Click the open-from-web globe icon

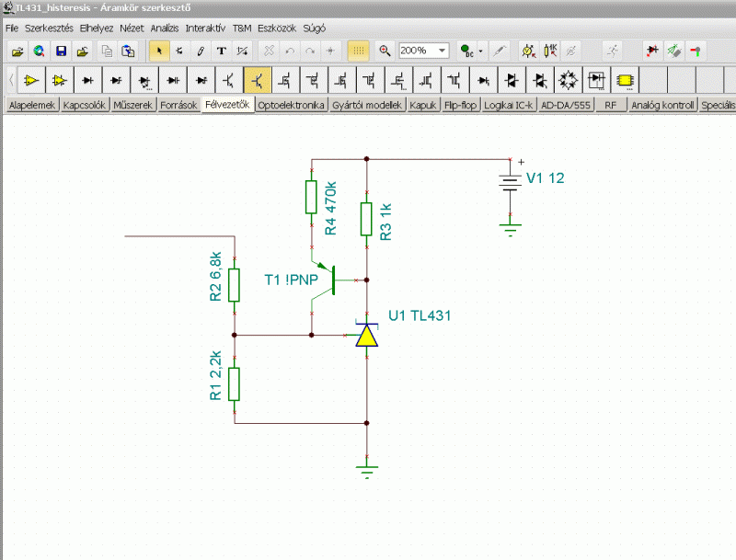(39, 51)
